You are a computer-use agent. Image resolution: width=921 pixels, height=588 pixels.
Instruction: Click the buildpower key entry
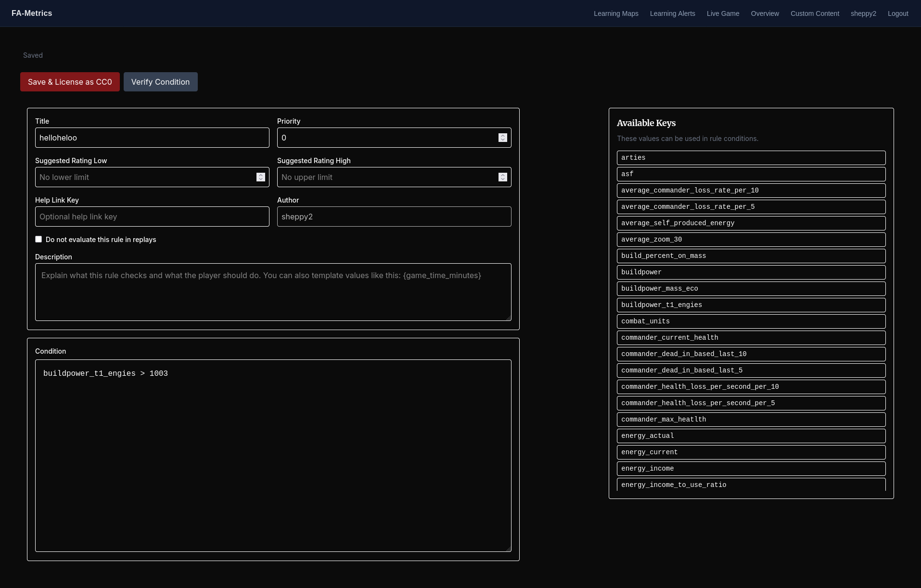click(x=751, y=272)
